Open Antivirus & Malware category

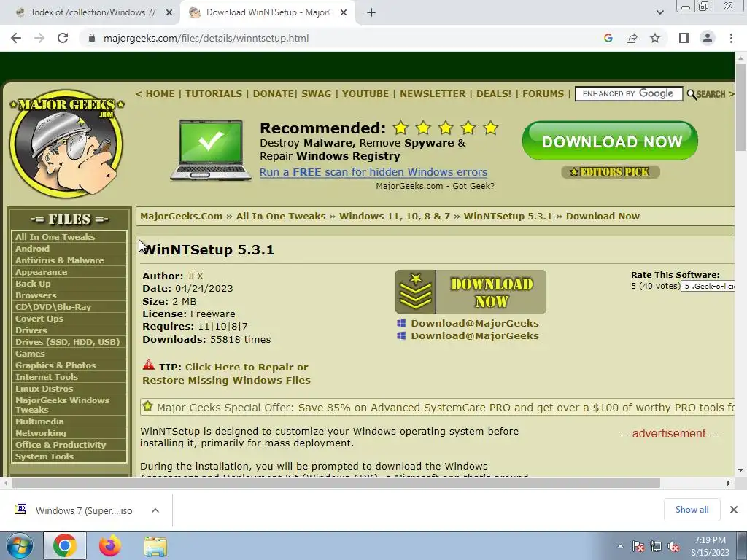tap(60, 260)
